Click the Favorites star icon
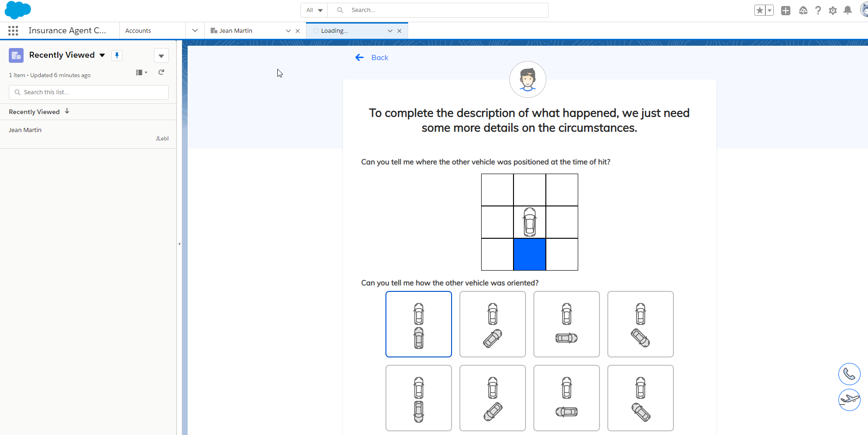This screenshot has width=868, height=435. pos(759,11)
